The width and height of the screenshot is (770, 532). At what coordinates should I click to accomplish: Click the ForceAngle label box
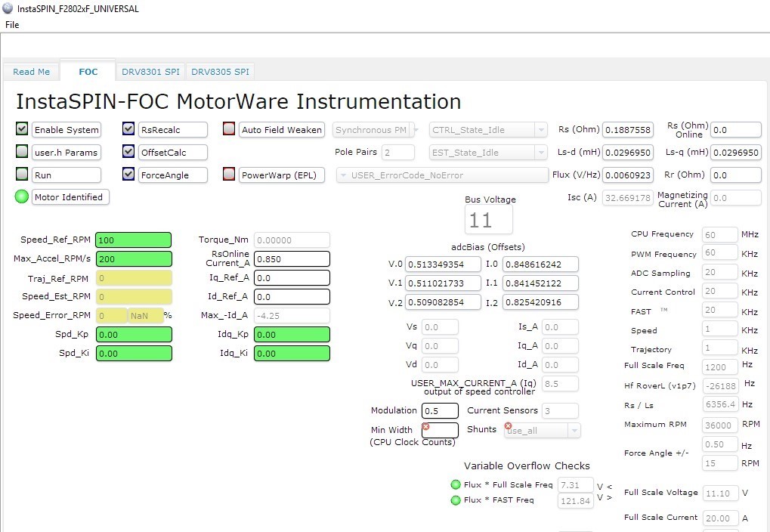(173, 175)
